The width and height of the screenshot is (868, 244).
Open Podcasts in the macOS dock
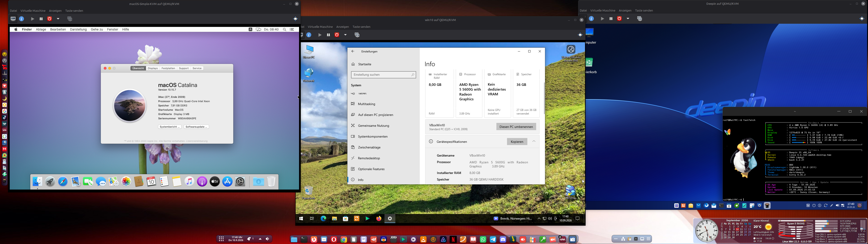tap(202, 182)
